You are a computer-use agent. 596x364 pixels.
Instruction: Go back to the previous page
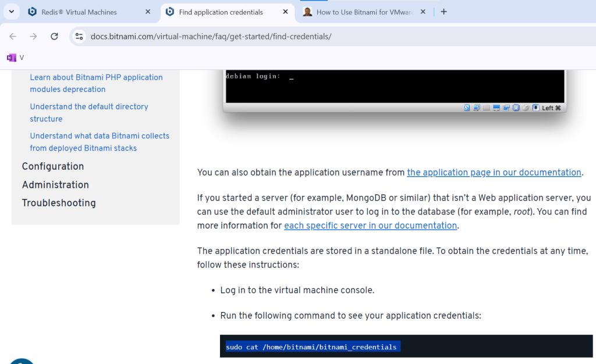(x=13, y=37)
